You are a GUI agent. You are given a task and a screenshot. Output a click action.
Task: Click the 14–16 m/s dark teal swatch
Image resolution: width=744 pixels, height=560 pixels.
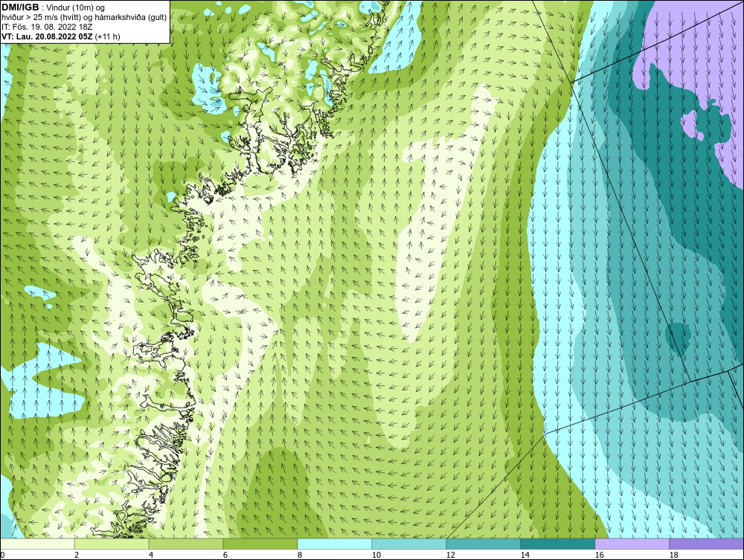click(x=557, y=544)
